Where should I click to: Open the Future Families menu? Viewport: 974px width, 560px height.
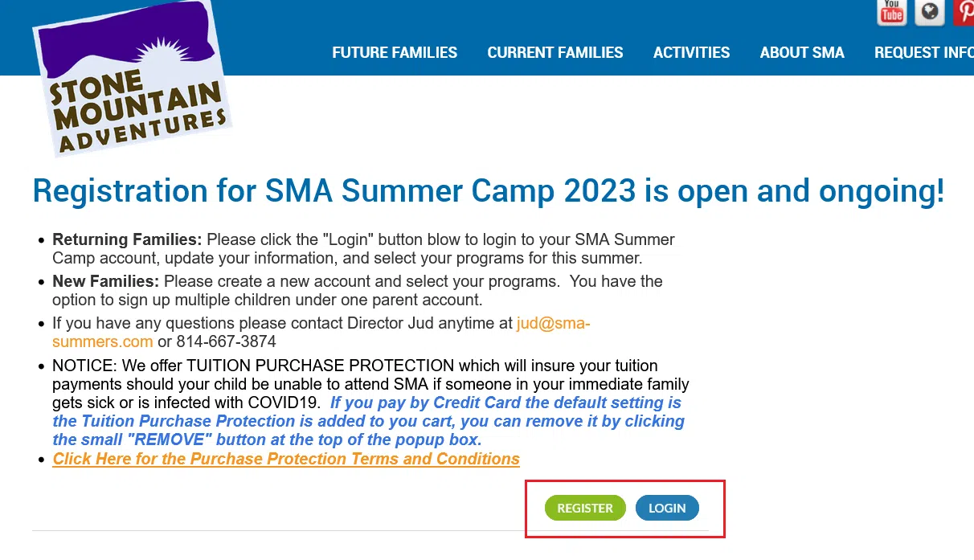coord(395,53)
